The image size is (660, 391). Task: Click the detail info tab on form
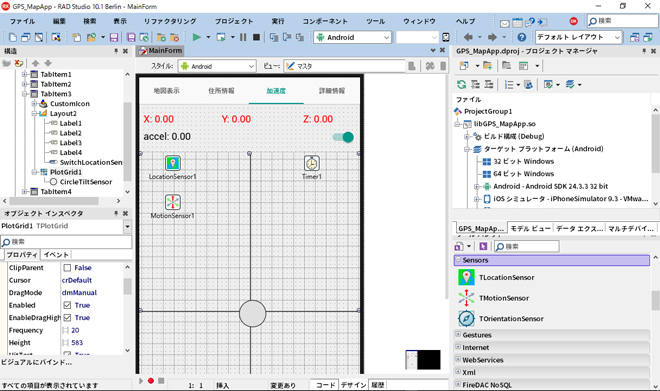tap(332, 90)
